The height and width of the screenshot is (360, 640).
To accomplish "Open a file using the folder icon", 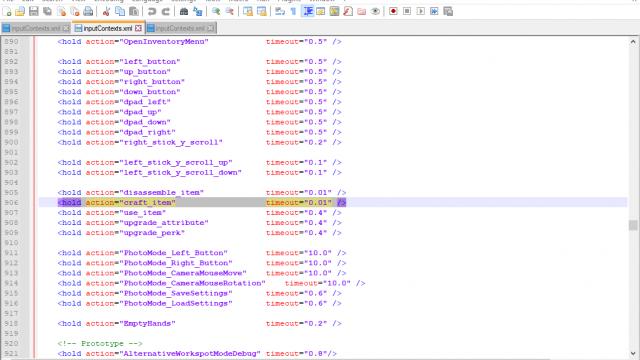I will pyautogui.click(x=20, y=11).
